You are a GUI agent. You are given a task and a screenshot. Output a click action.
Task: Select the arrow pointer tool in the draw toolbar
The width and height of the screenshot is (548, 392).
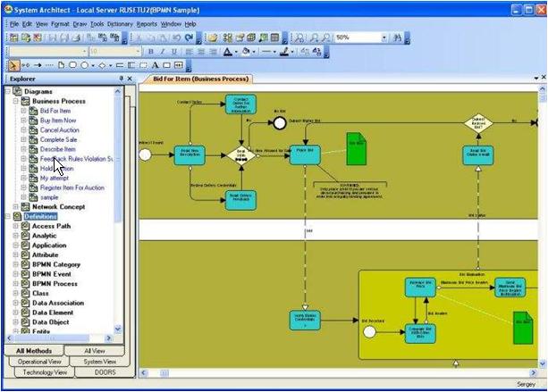point(13,65)
